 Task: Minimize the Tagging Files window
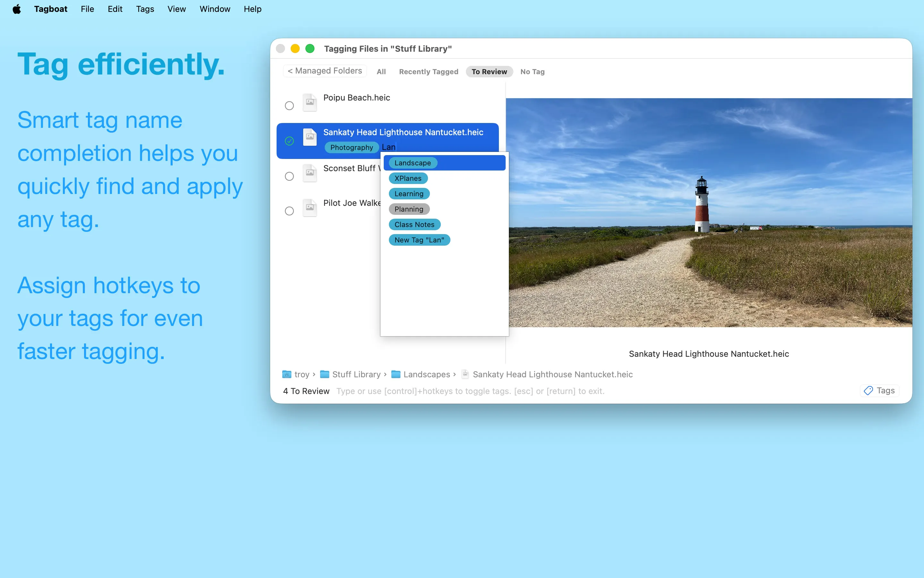pos(295,48)
